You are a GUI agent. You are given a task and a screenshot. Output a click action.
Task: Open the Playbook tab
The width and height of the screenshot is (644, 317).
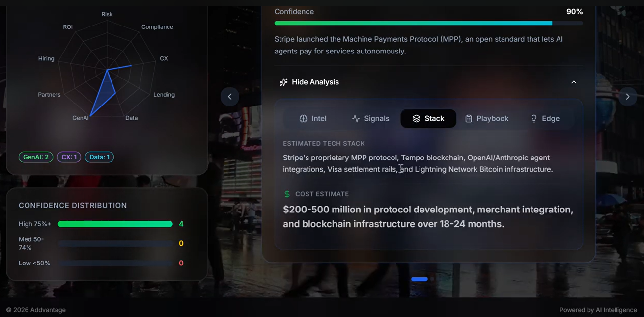[487, 118]
